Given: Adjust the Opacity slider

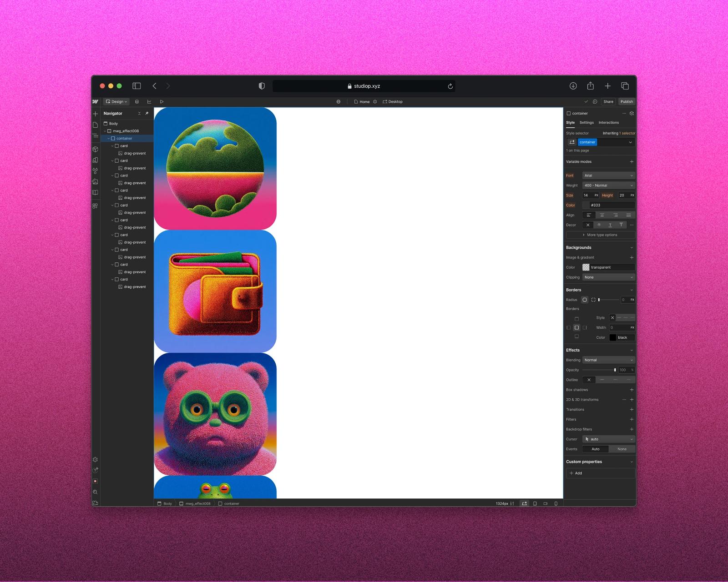Looking at the screenshot, I should [600, 370].
